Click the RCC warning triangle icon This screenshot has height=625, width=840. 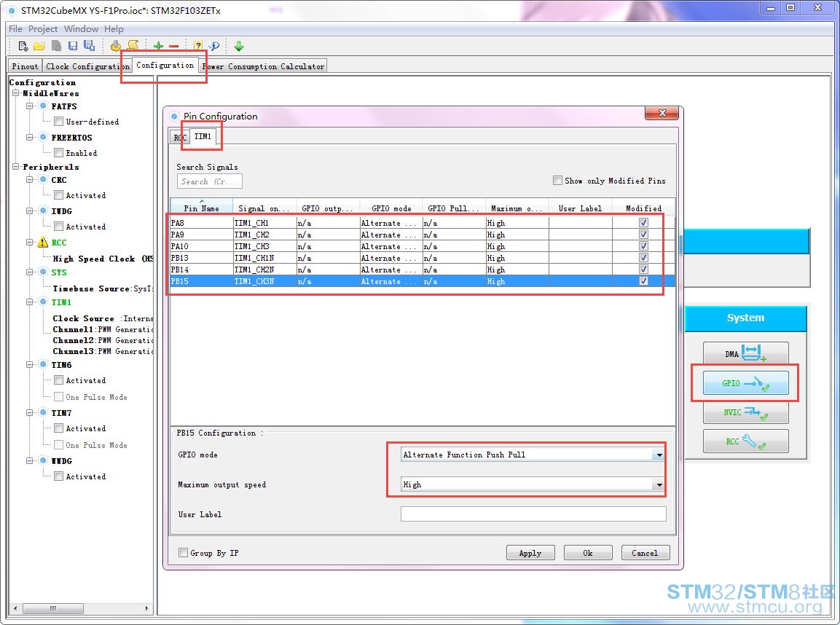point(43,243)
